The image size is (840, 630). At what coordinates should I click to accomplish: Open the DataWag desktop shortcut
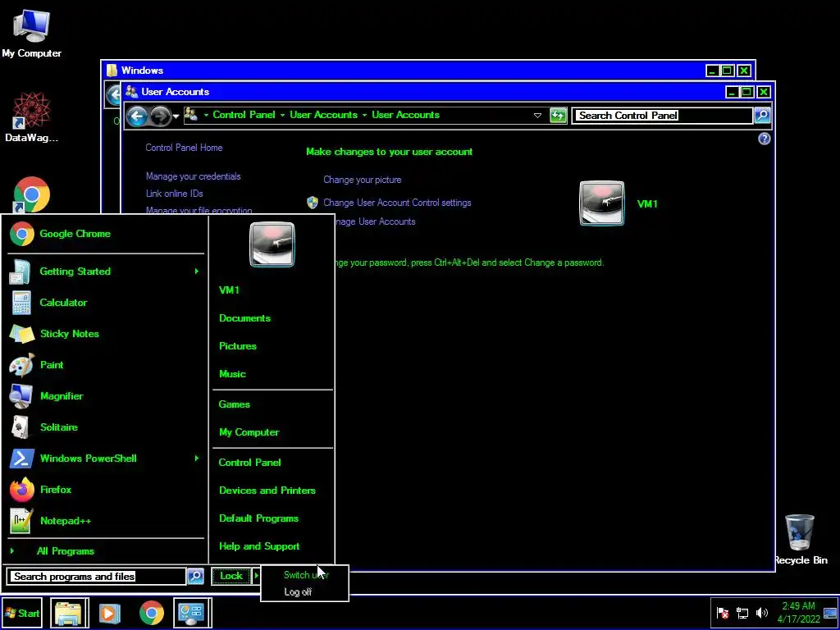[x=31, y=118]
